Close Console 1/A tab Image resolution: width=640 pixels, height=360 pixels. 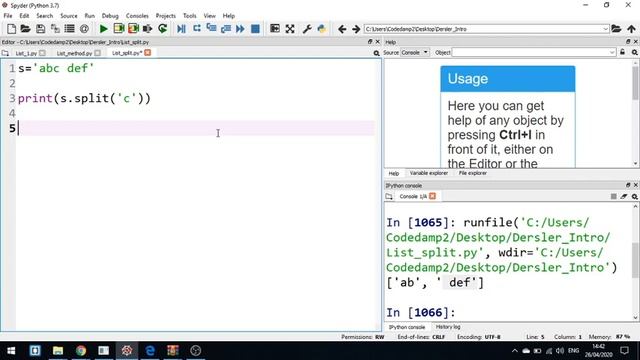433,196
